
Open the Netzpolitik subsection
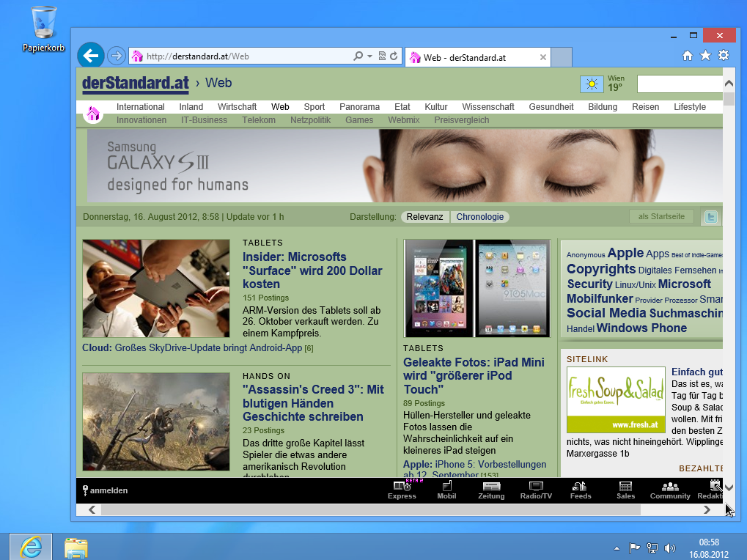[x=311, y=120]
